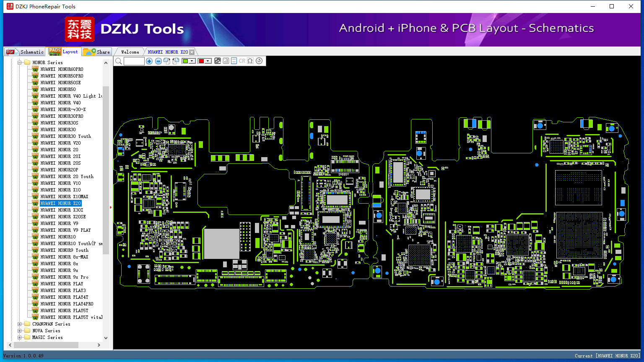Click the component search input field
Screen dimensions: 644x362
[134, 61]
